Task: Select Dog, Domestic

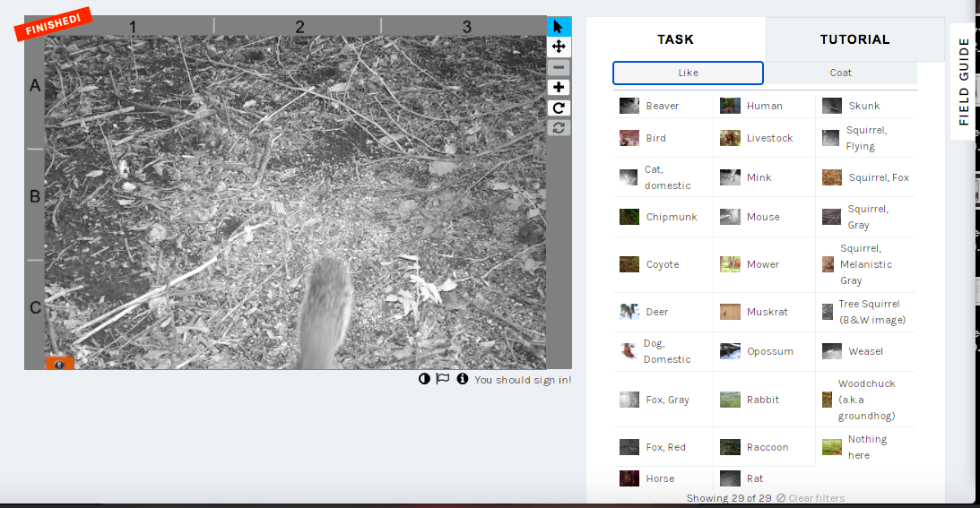Action: coord(663,351)
